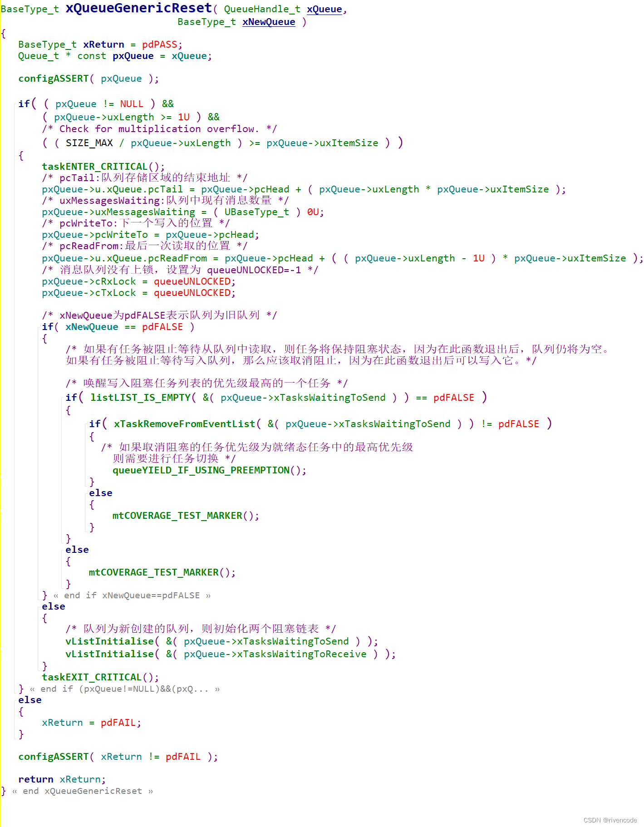Viewport: 644px width, 827px height.
Task: Click the taskENTER_CRITICAL() call
Action: [x=103, y=167]
